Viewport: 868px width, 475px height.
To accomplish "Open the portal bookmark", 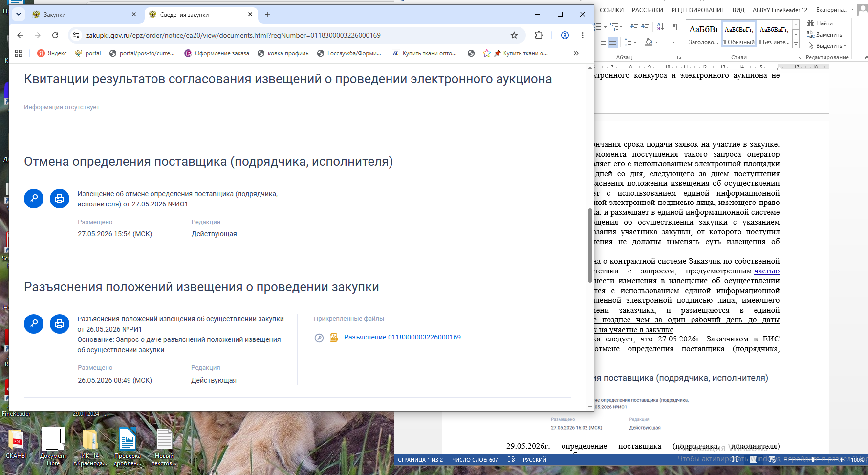I will 88,53.
